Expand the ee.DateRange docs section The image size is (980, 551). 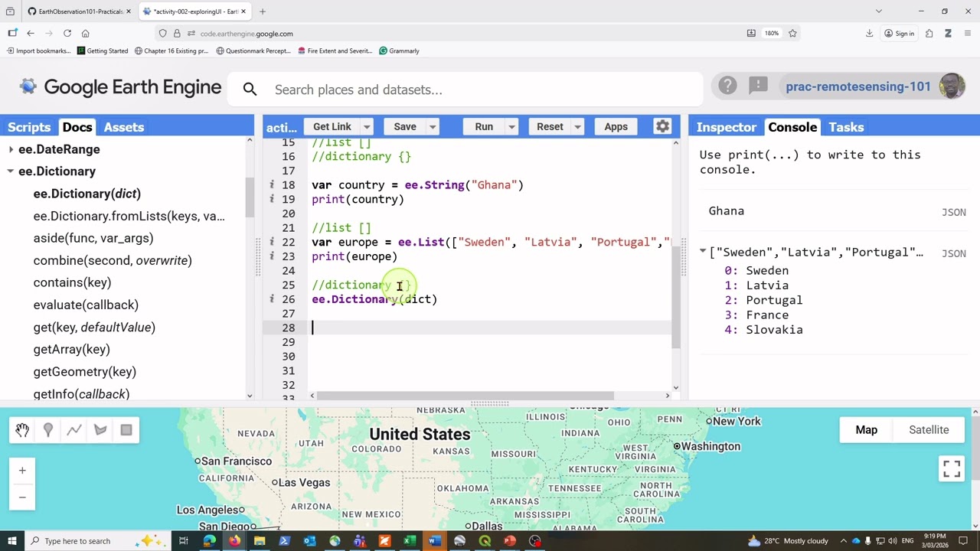[x=11, y=149]
